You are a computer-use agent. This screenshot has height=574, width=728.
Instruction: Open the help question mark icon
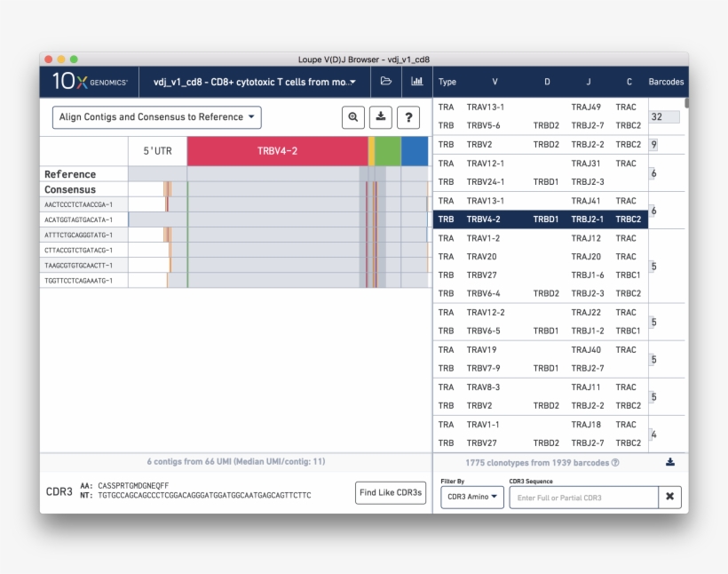(408, 117)
